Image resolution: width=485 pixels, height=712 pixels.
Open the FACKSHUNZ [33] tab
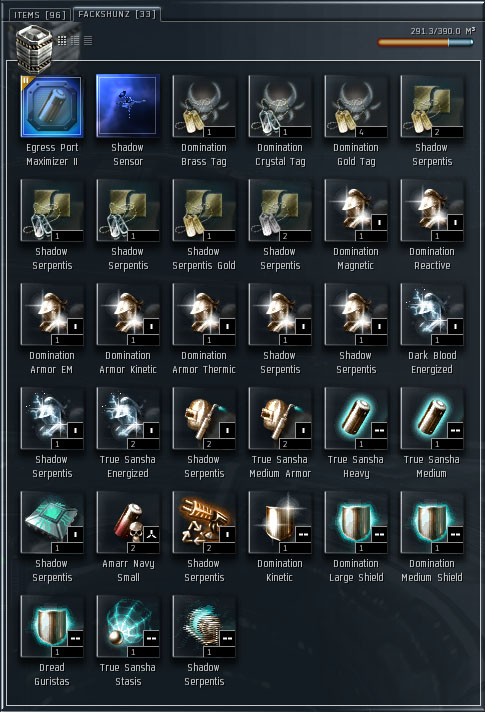tap(117, 14)
